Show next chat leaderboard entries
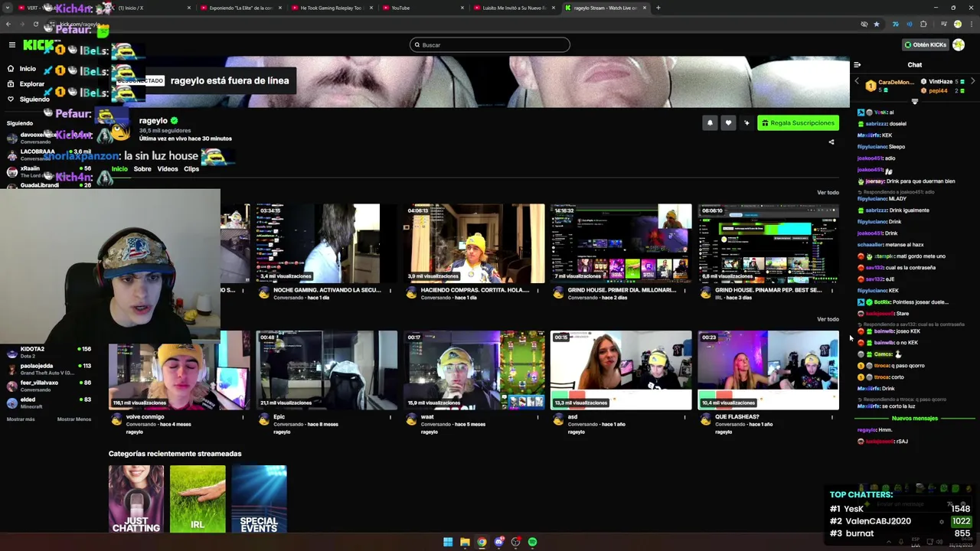Image resolution: width=980 pixels, height=551 pixels. pyautogui.click(x=972, y=82)
